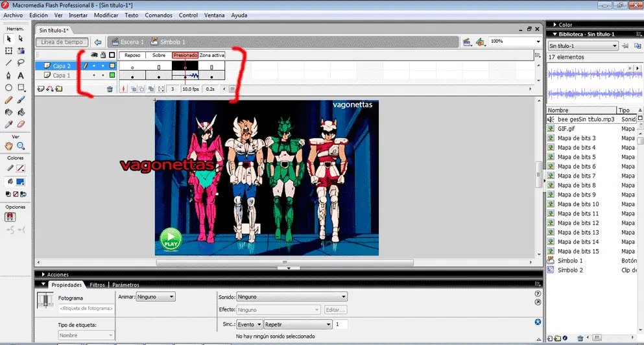The height and width of the screenshot is (345, 644).
Task: Select the Text tool
Action: coord(21,76)
